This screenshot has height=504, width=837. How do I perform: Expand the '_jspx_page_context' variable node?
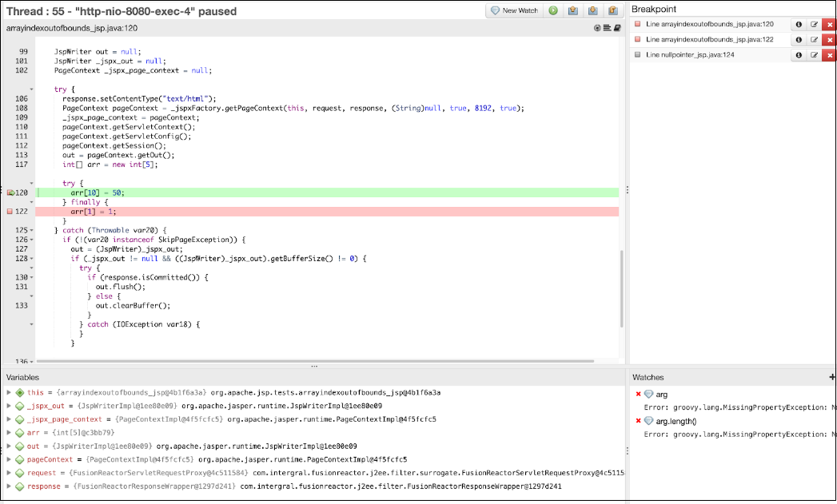9,419
